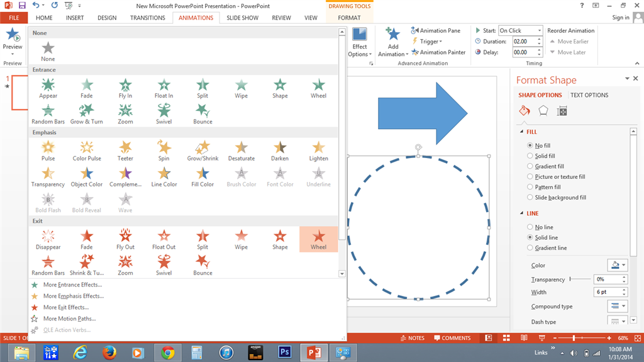Collapse the FILL section
Viewport: 644px width, 362px height.
coord(521,132)
